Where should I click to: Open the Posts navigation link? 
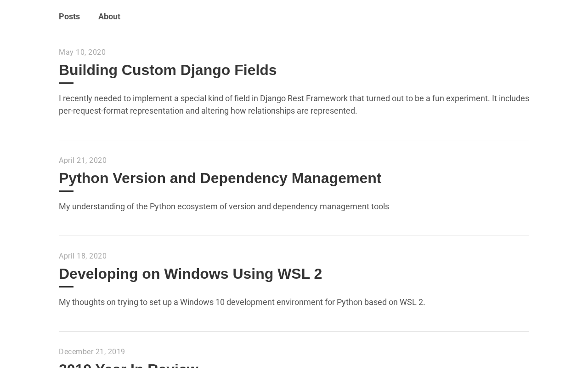pyautogui.click(x=69, y=17)
